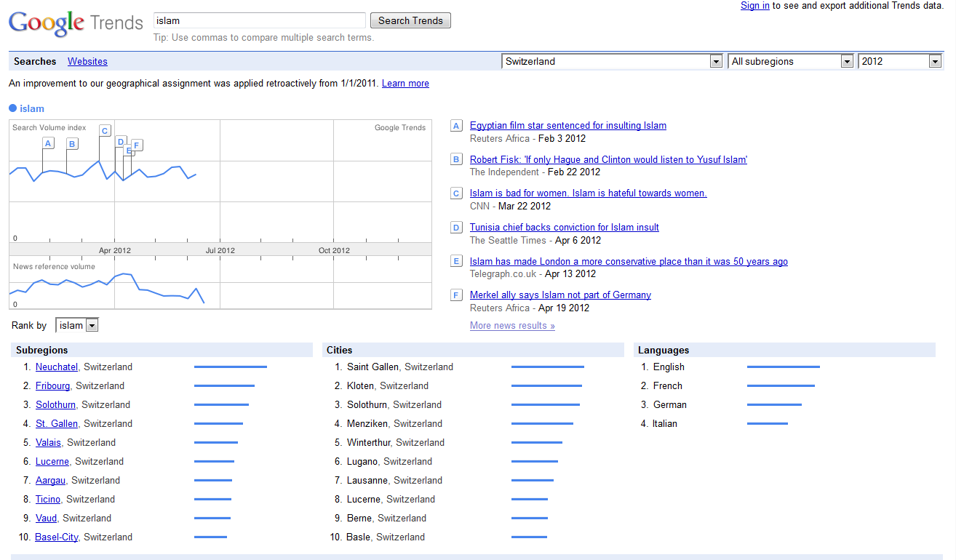Click letter E icon beside Telegraph headline
Image resolution: width=956 pixels, height=560 pixels.
coord(456,261)
